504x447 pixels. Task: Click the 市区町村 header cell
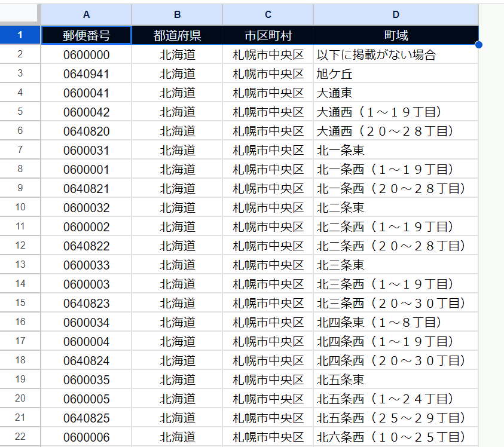tap(268, 35)
